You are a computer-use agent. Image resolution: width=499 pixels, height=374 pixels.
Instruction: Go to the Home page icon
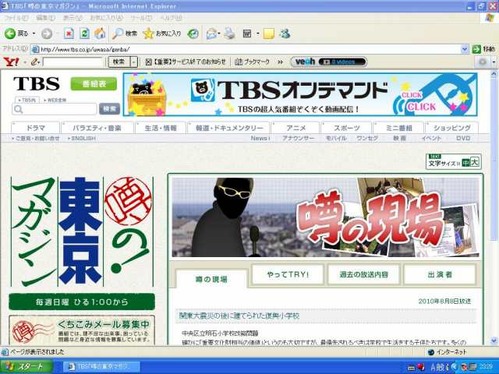[100, 33]
